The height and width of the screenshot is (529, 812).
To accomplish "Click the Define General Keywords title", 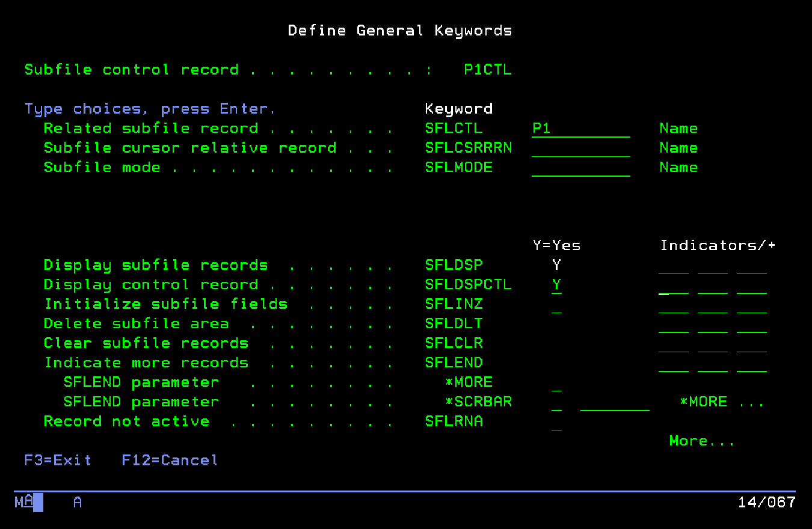I will 400,30.
